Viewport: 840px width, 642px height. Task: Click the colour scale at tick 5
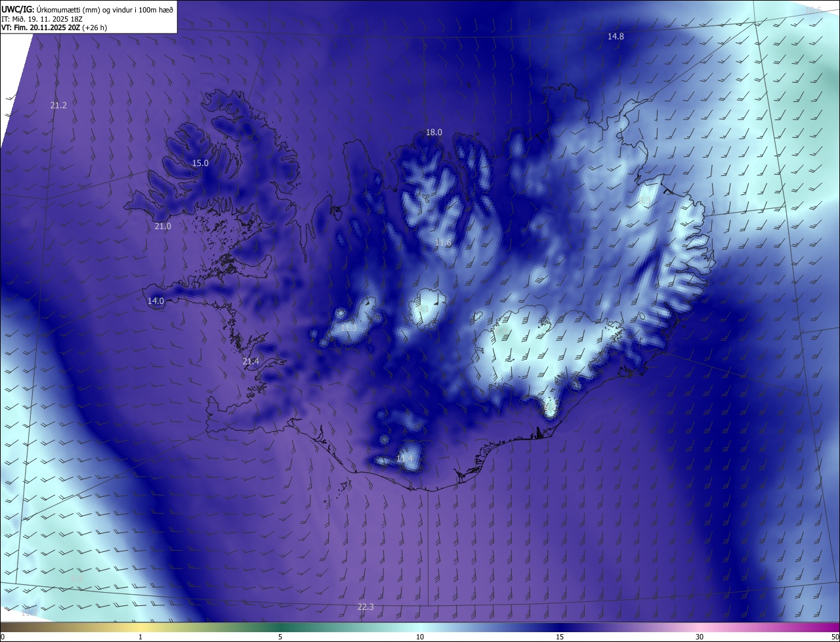280,637
